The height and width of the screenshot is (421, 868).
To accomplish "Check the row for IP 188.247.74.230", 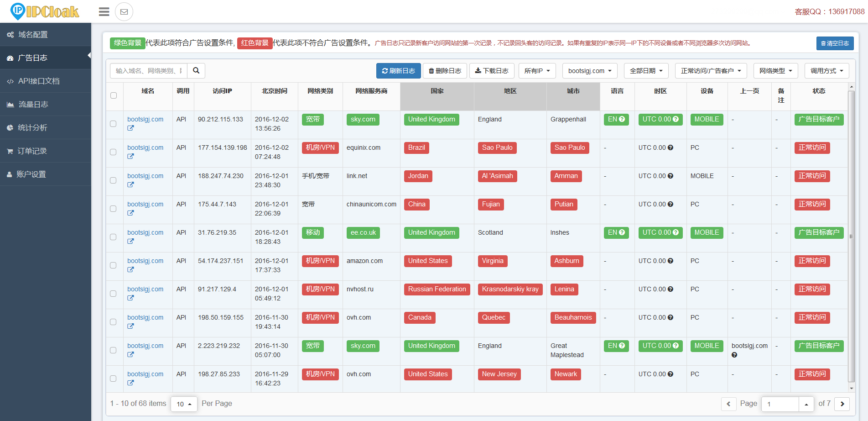I will [113, 180].
